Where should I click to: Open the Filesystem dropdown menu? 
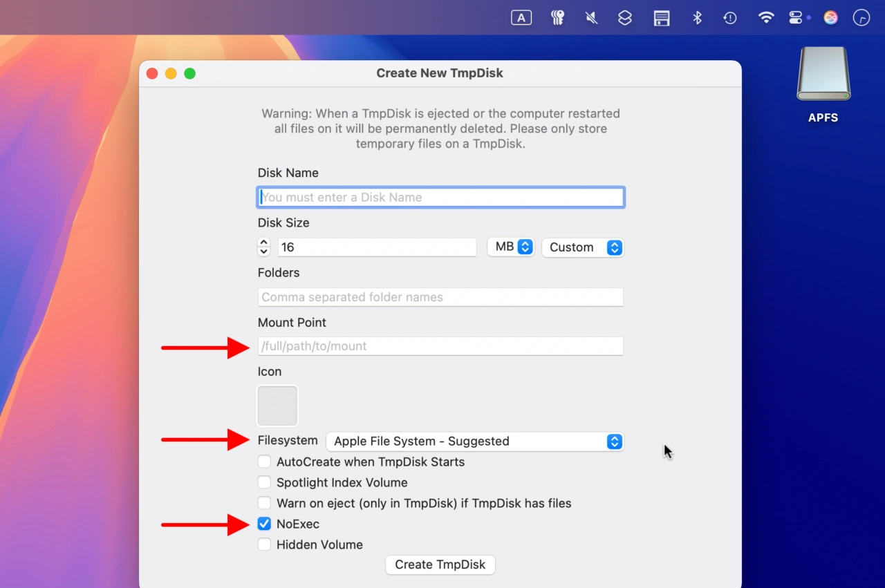coord(475,442)
